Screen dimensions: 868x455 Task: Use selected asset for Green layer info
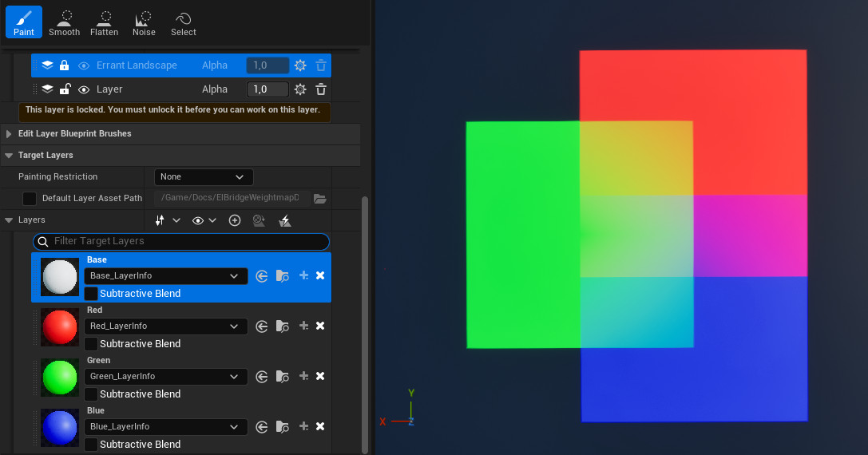(x=262, y=376)
